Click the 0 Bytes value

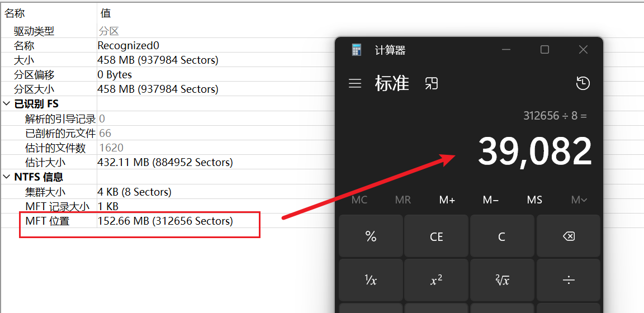click(115, 75)
